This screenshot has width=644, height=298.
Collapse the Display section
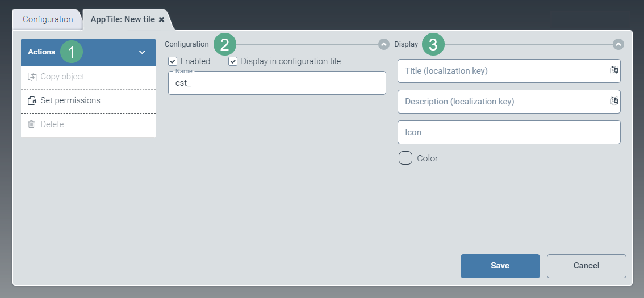618,44
